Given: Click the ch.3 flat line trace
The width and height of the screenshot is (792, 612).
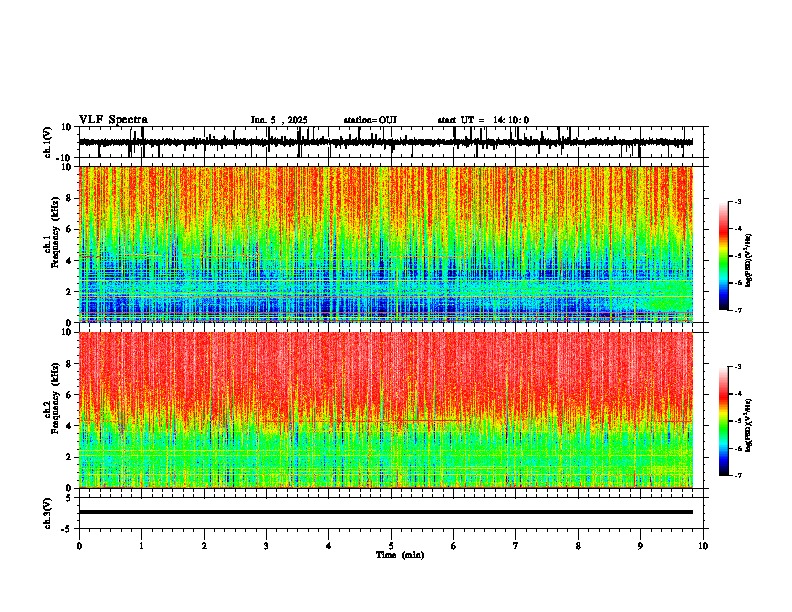Looking at the screenshot, I should 386,512.
